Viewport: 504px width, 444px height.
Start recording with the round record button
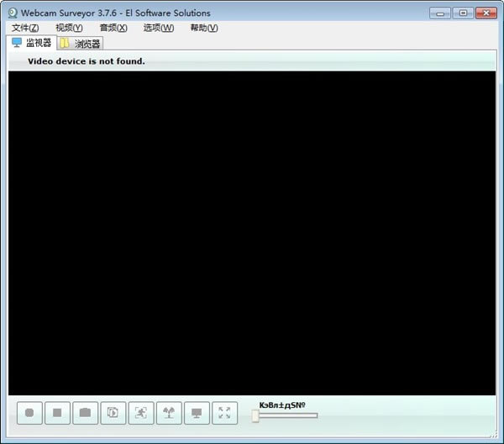pos(29,413)
